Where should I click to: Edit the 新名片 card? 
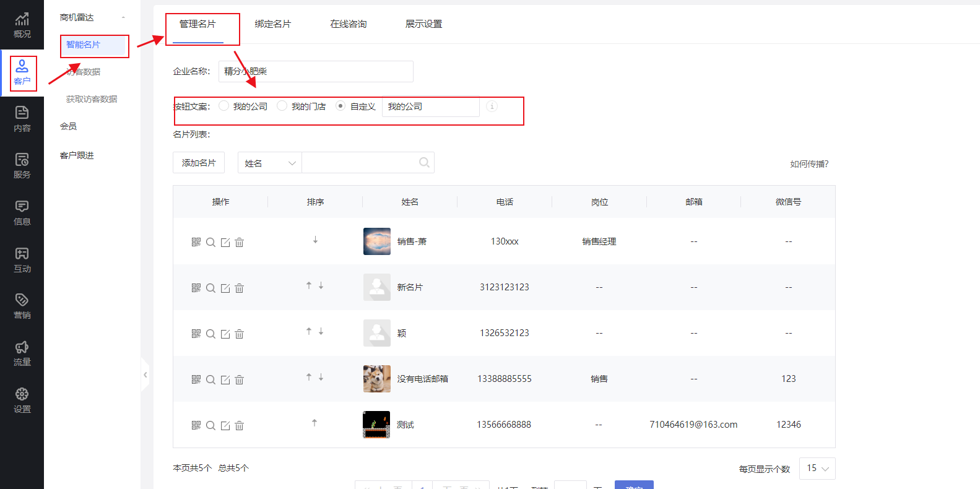coord(225,288)
